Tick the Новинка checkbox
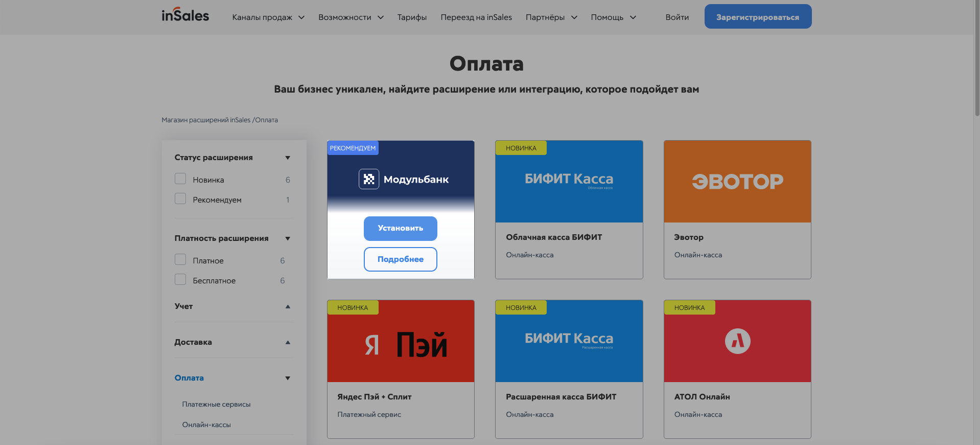 coord(180,179)
